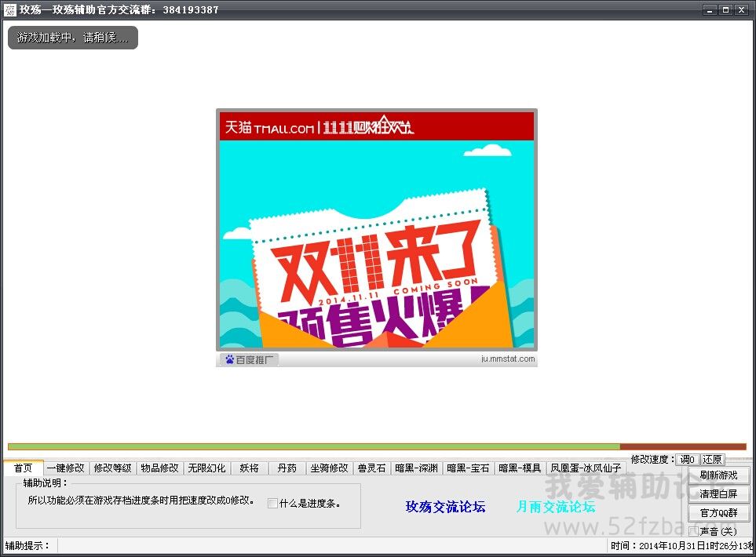This screenshot has width=756, height=557.
Task: Check the 什么是进度条 checkbox
Action: coord(272,504)
